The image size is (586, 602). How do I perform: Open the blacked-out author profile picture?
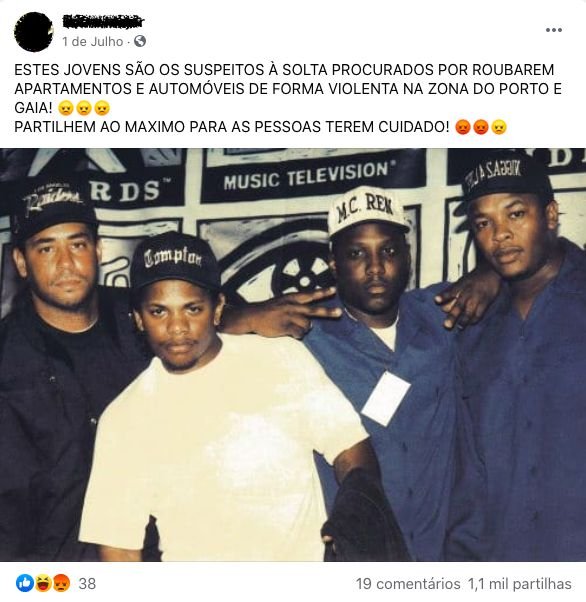pyautogui.click(x=33, y=31)
